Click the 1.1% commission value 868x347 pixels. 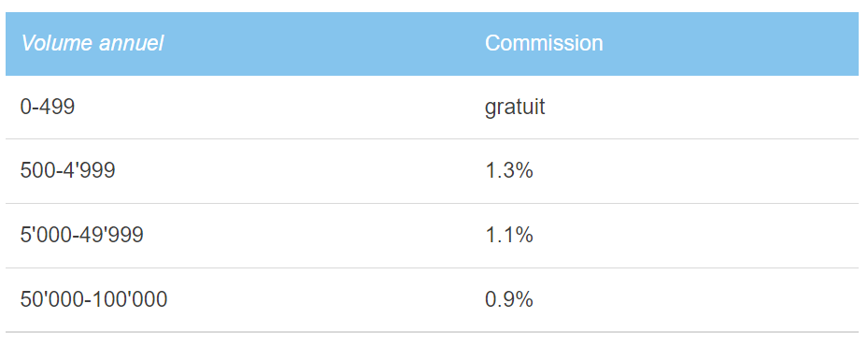508,235
